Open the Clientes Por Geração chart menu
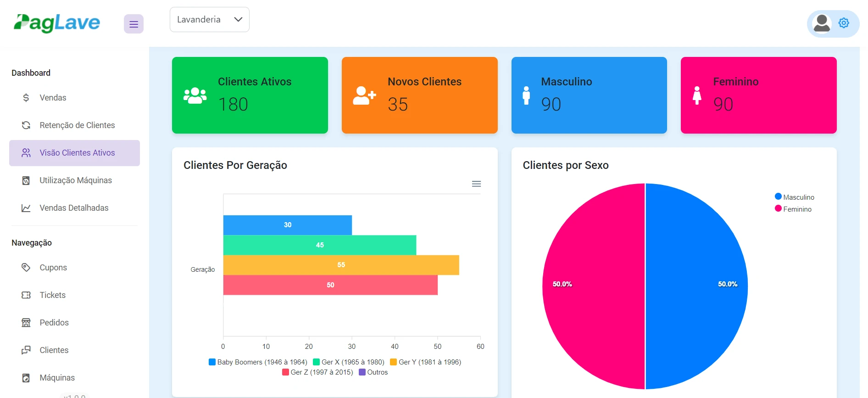 click(476, 184)
